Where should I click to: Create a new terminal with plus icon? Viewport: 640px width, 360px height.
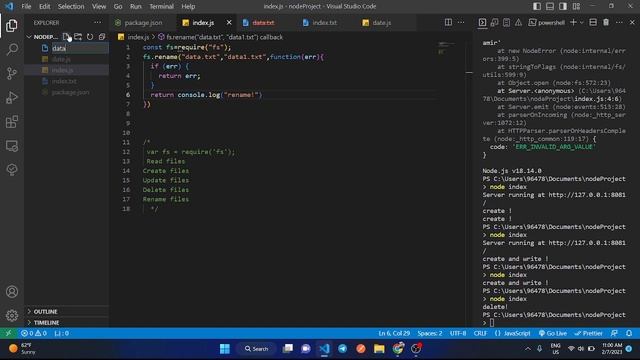[573, 22]
